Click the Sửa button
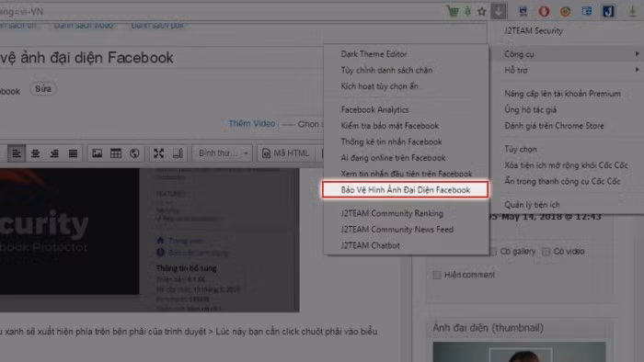 click(43, 89)
